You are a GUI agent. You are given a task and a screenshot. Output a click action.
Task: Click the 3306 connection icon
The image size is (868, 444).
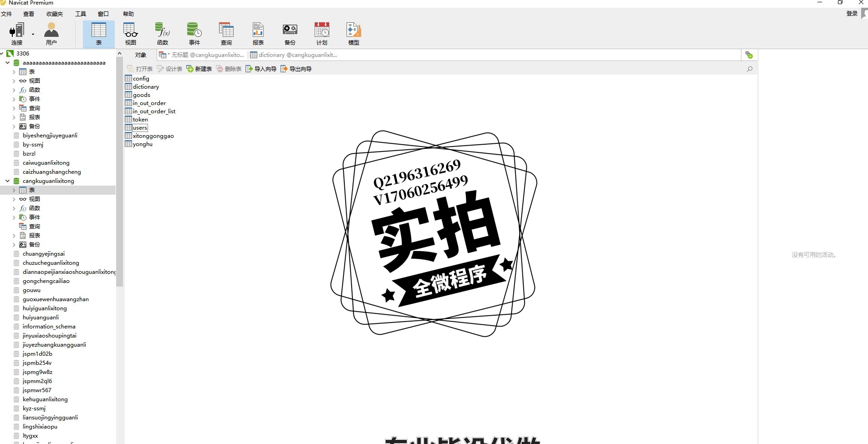[10, 54]
